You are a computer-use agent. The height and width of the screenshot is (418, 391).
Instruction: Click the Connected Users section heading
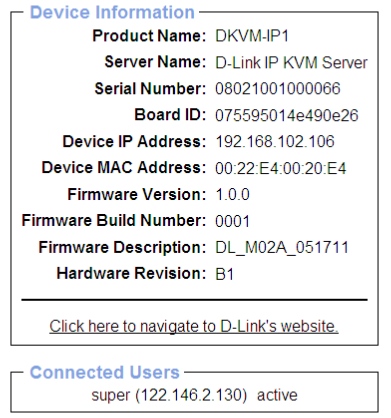(x=105, y=372)
